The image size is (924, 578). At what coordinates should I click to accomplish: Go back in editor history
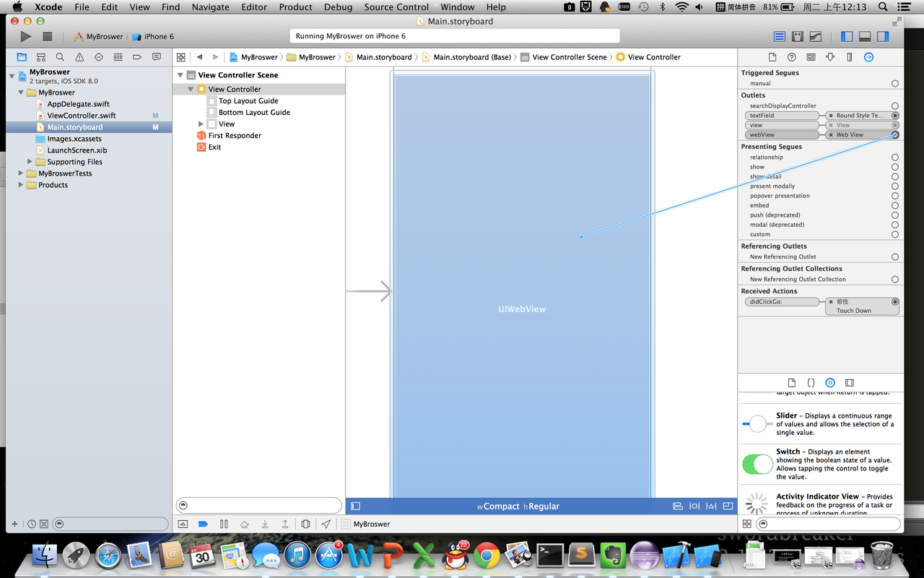tap(199, 57)
